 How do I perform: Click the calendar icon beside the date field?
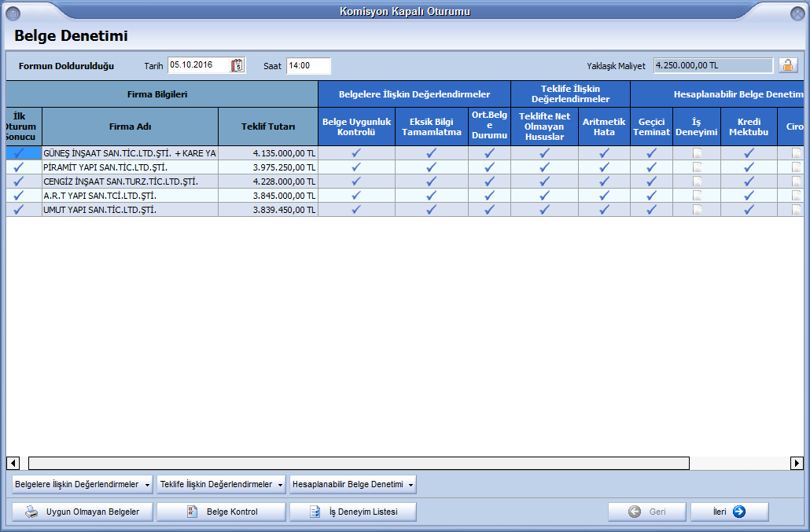click(238, 66)
